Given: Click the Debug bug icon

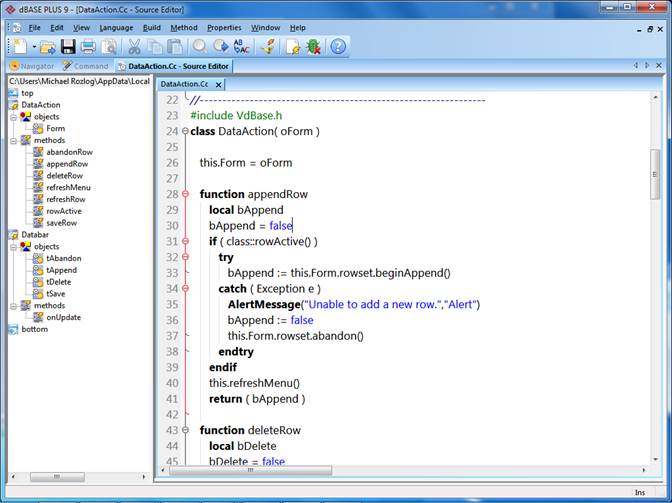Looking at the screenshot, I should (313, 47).
